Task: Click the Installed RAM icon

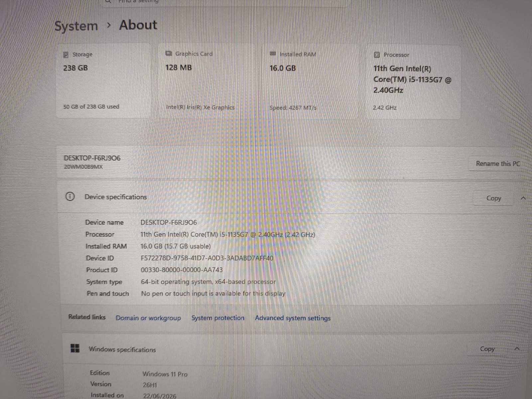Action: coord(273,53)
